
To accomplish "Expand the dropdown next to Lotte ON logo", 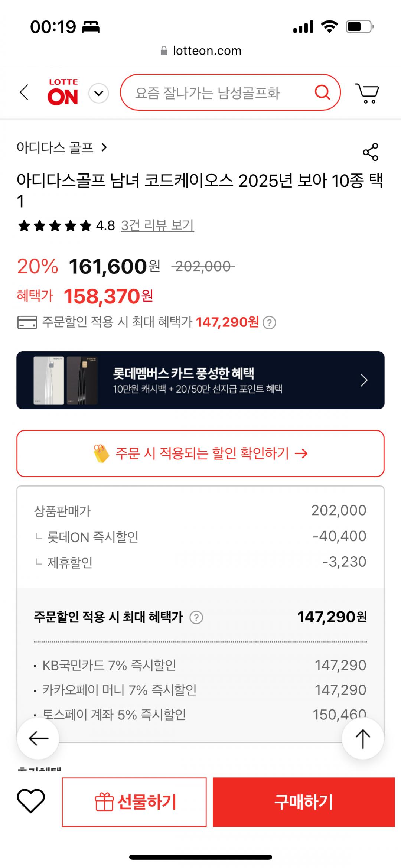I will click(x=99, y=93).
